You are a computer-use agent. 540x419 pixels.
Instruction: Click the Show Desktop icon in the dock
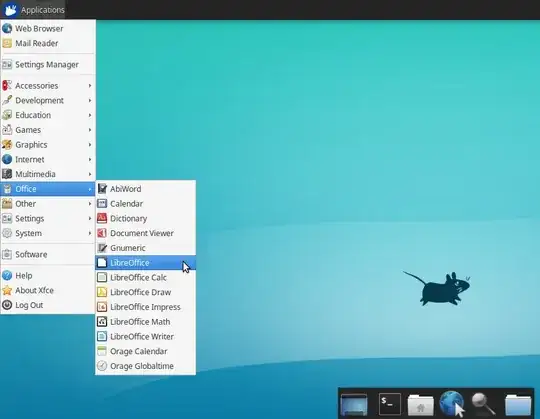tap(354, 404)
